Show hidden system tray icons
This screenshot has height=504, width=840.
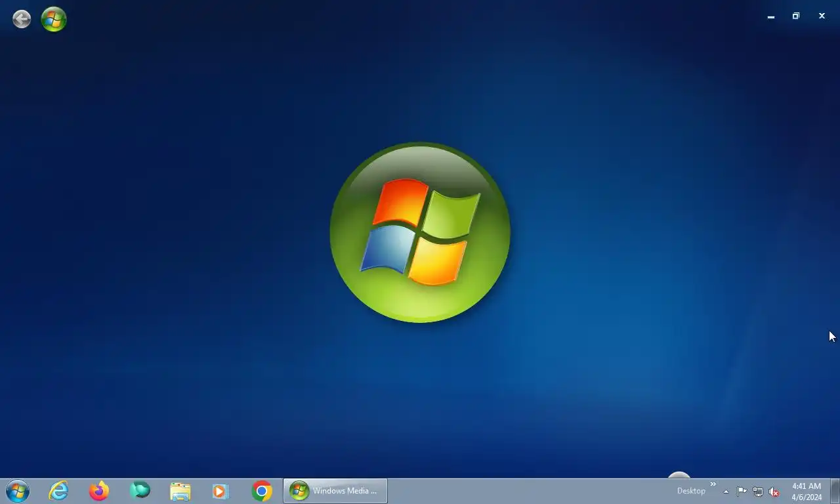pyautogui.click(x=726, y=492)
